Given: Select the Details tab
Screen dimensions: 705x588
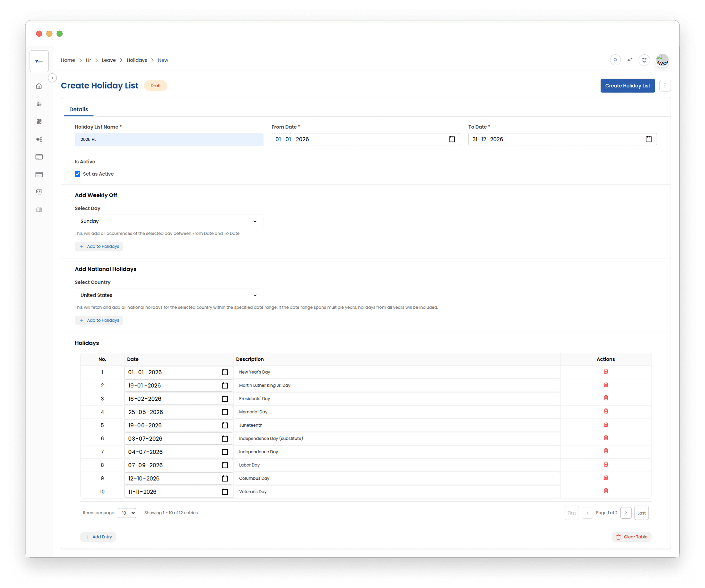Looking at the screenshot, I should click(x=79, y=109).
